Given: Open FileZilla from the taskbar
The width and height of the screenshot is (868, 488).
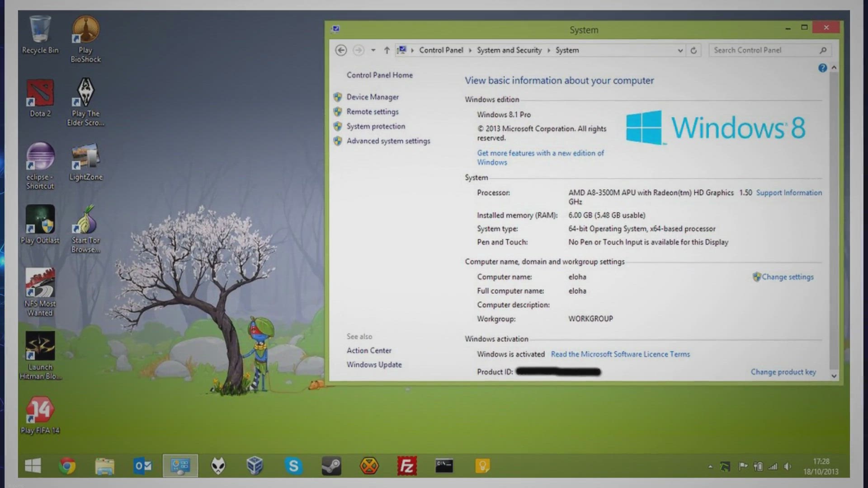Looking at the screenshot, I should tap(407, 466).
